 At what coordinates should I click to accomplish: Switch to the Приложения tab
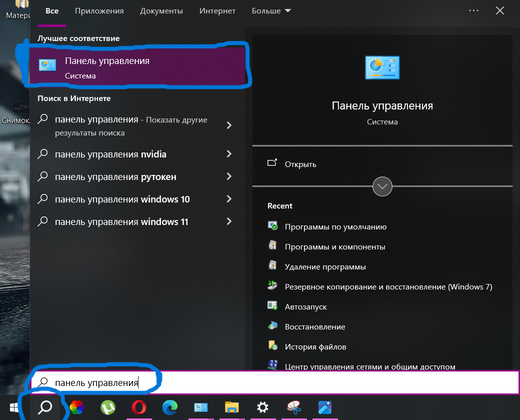pyautogui.click(x=99, y=11)
